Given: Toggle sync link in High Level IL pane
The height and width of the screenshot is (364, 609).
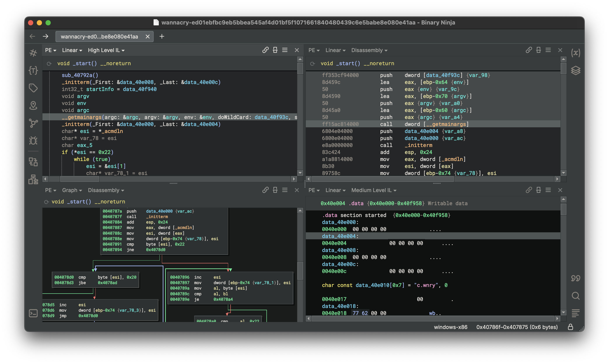Looking at the screenshot, I should 265,50.
